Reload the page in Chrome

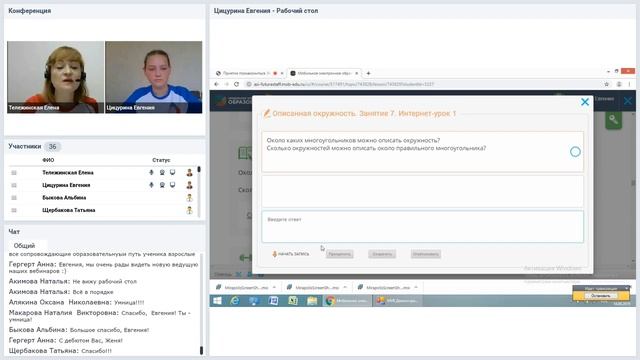pyautogui.click(x=236, y=84)
